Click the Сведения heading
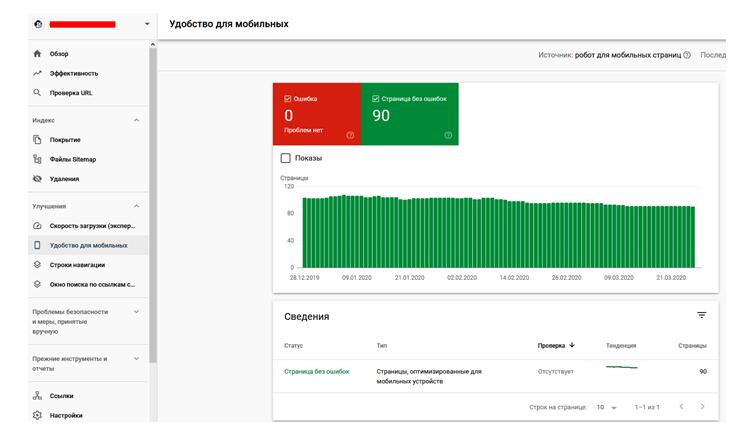Image resolution: width=735 pixels, height=428 pixels. coord(307,316)
